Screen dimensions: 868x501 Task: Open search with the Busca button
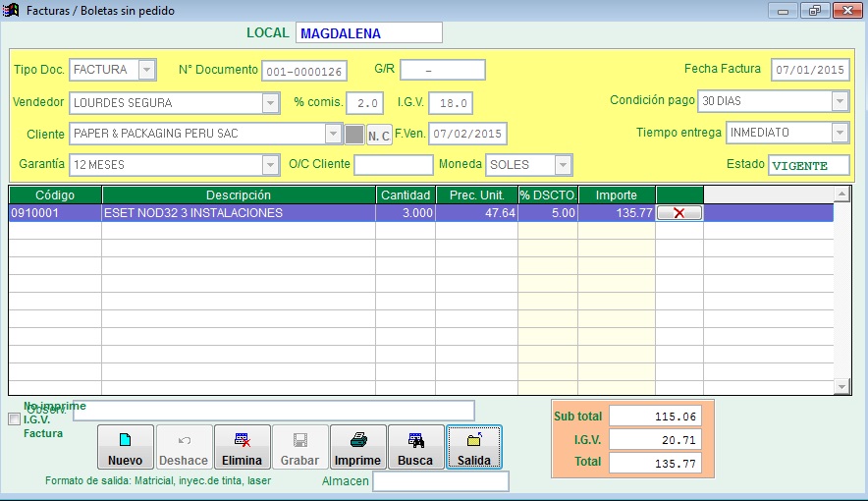[x=415, y=447]
